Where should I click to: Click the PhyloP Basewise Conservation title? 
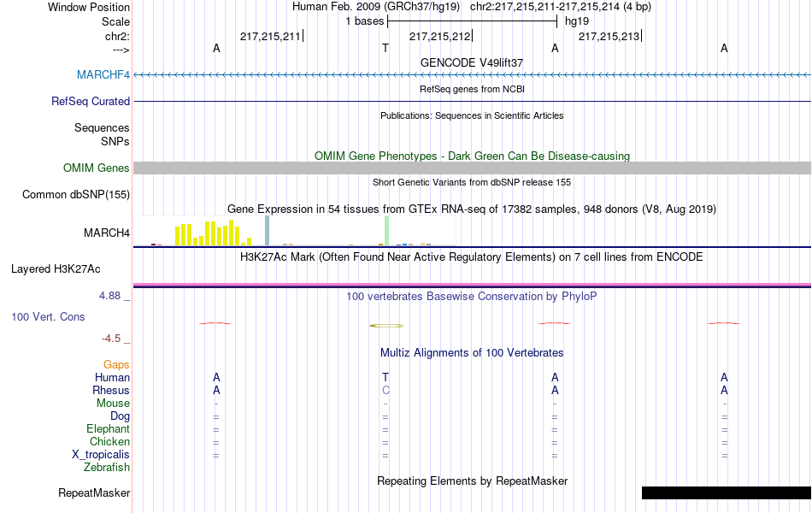coord(472,297)
